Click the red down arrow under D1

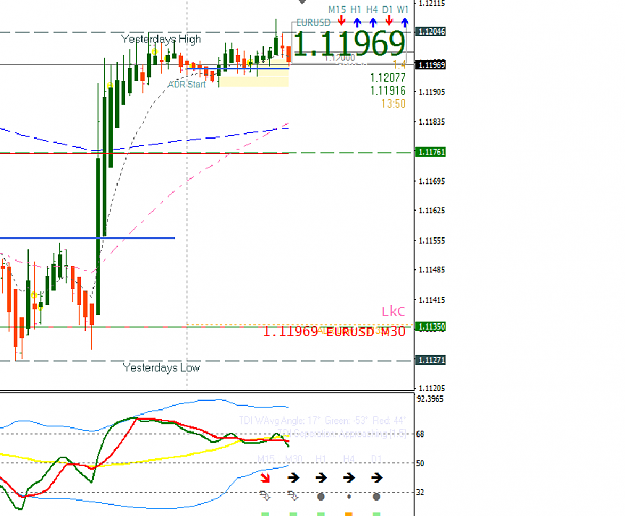pyautogui.click(x=389, y=21)
